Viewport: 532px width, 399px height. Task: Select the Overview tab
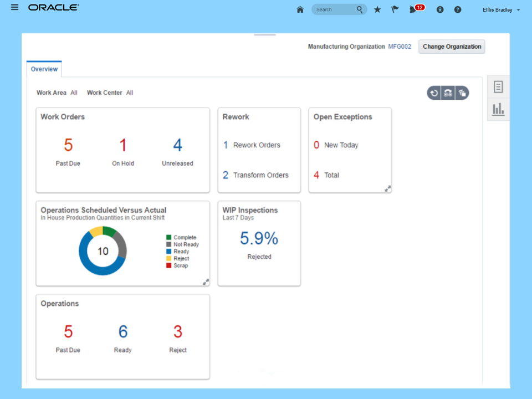[44, 69]
